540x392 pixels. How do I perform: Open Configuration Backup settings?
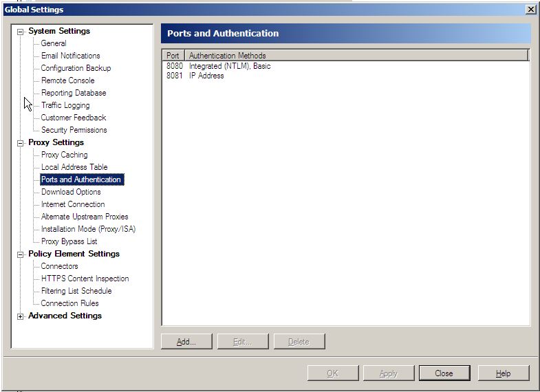click(x=76, y=68)
